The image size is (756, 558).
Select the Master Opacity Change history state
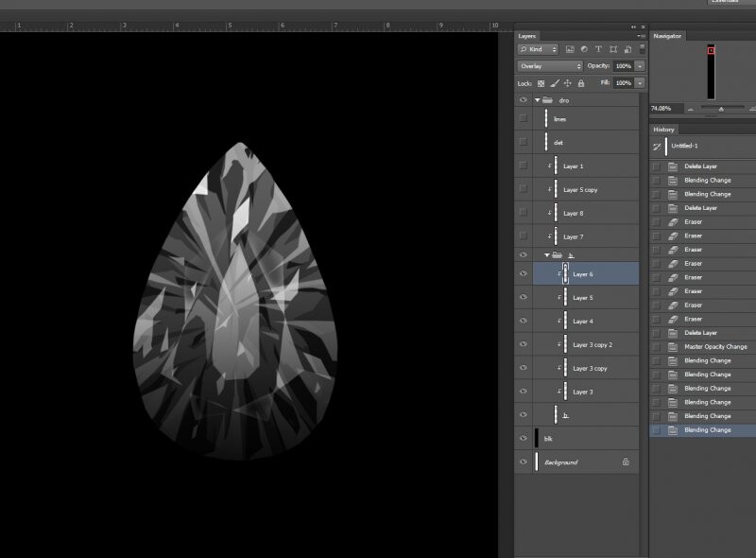click(x=714, y=347)
